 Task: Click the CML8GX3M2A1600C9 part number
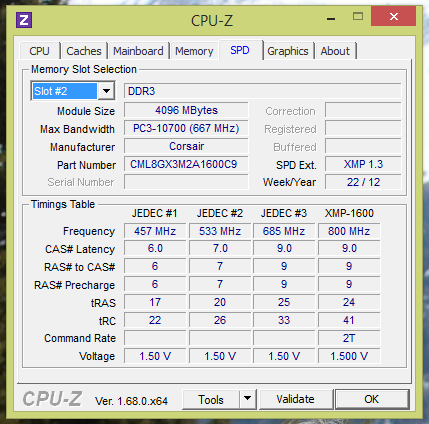tap(186, 164)
